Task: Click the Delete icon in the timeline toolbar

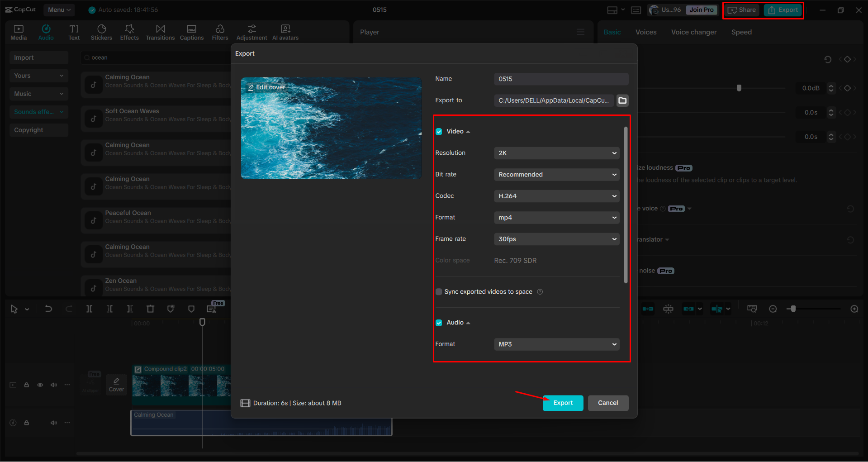Action: click(150, 309)
